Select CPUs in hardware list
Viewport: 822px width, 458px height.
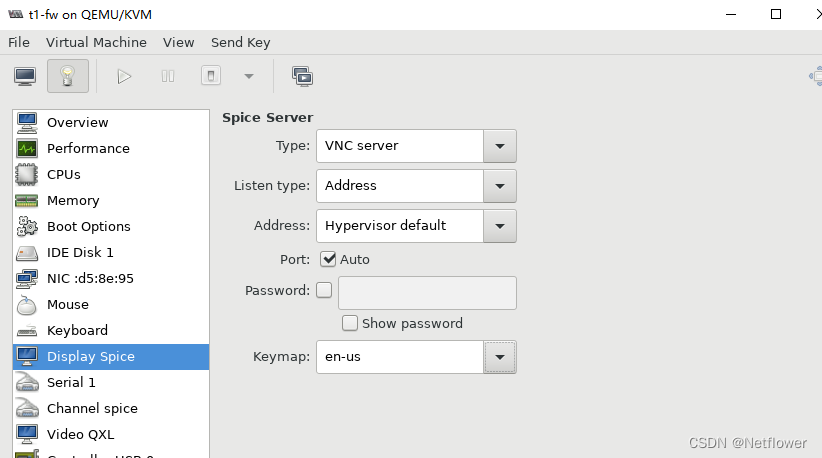pos(111,175)
